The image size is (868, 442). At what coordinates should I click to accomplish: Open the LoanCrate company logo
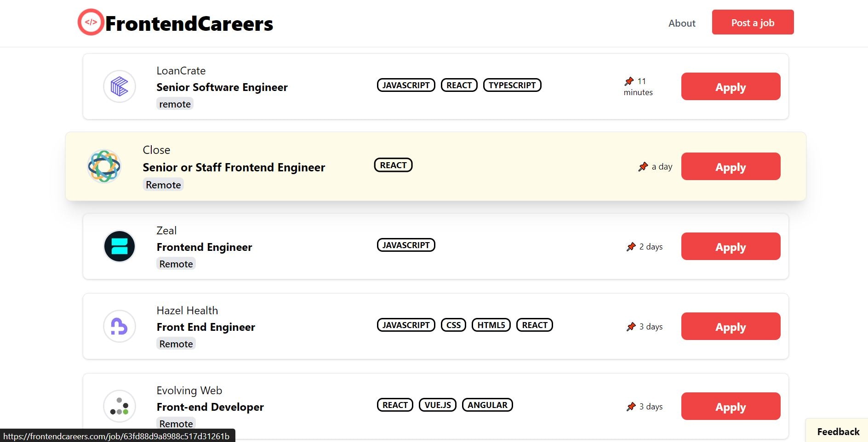(120, 86)
